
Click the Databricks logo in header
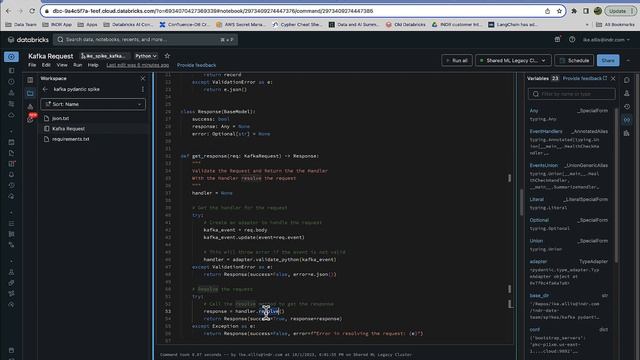28,40
